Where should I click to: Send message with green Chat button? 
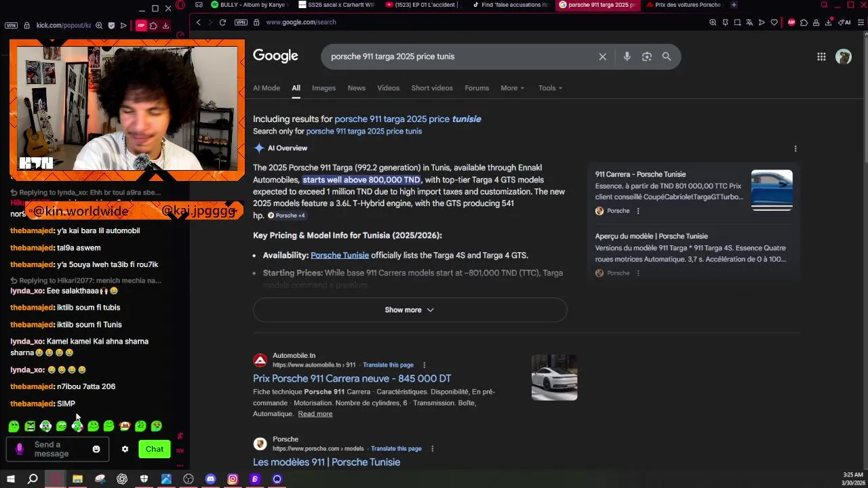click(x=155, y=449)
